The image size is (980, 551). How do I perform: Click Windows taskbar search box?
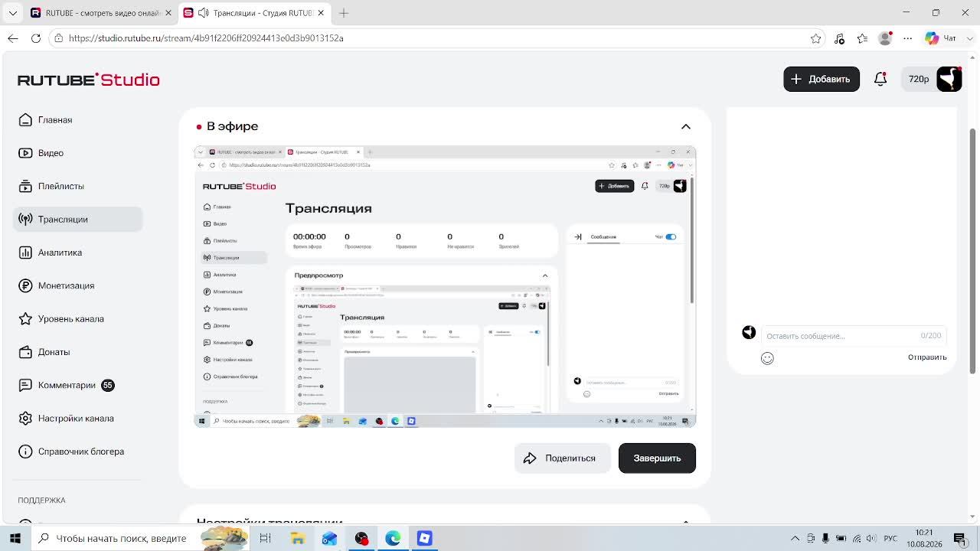coord(142,538)
